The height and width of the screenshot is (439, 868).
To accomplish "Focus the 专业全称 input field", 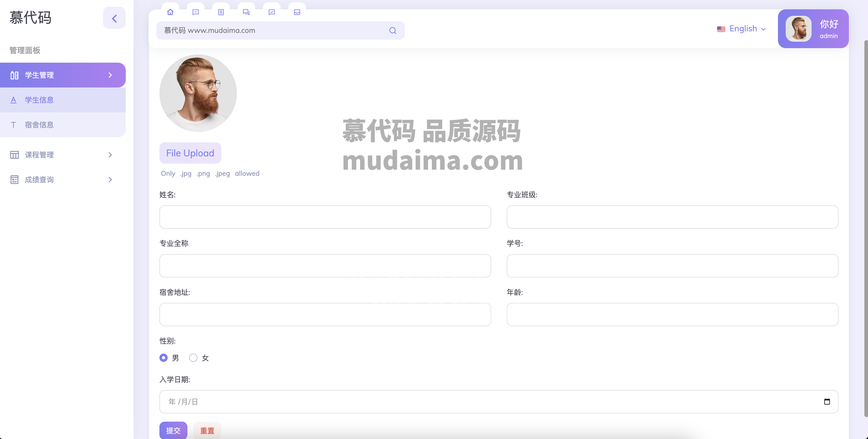I will tap(325, 266).
